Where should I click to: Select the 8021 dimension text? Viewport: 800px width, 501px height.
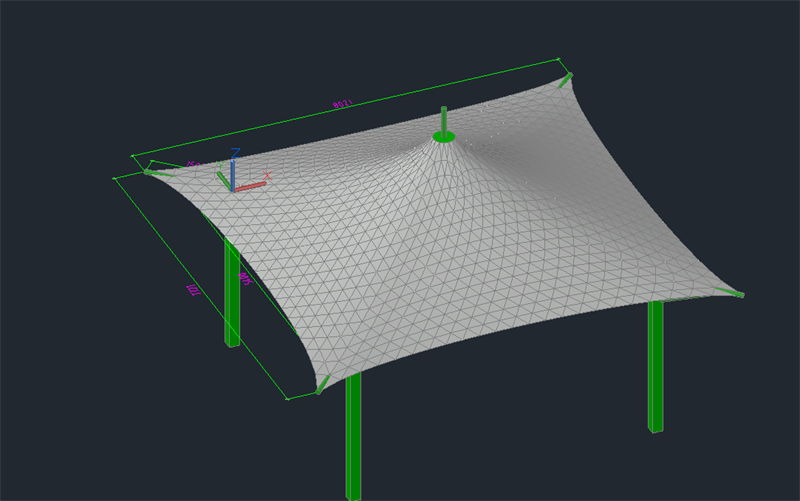tap(341, 103)
